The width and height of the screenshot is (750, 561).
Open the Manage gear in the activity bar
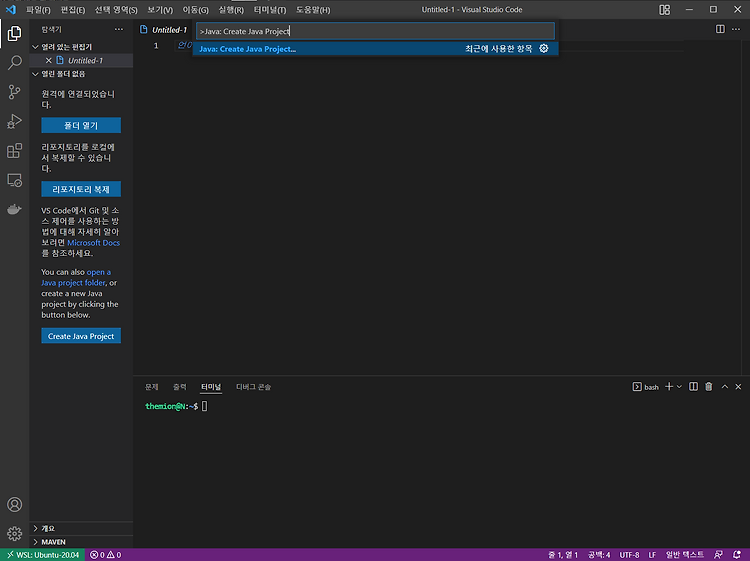(14, 533)
